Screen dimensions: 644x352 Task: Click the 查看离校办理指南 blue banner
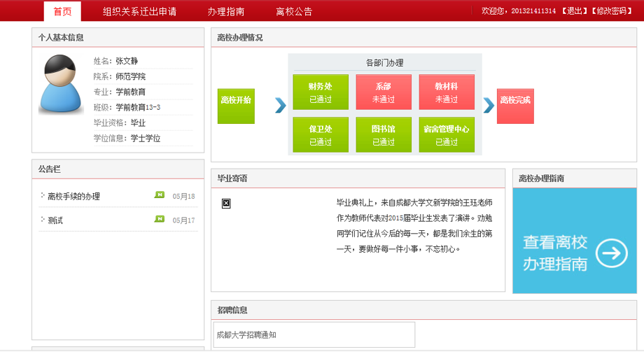point(575,241)
